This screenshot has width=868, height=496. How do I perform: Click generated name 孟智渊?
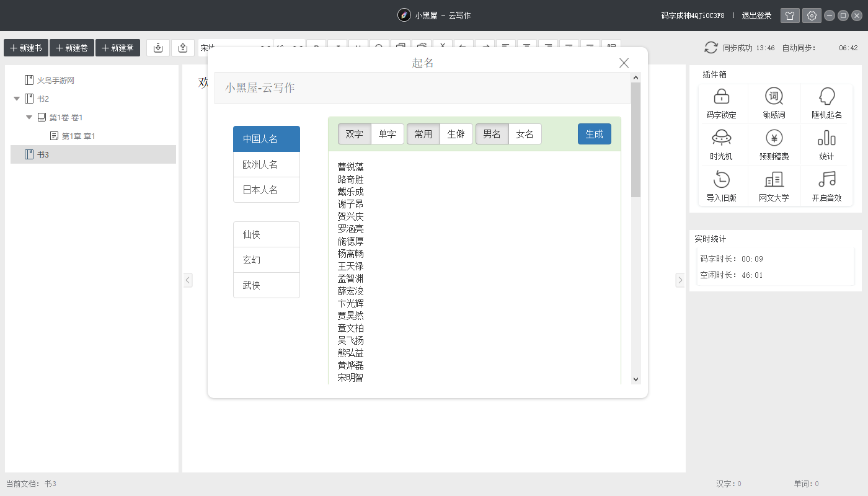click(x=351, y=278)
